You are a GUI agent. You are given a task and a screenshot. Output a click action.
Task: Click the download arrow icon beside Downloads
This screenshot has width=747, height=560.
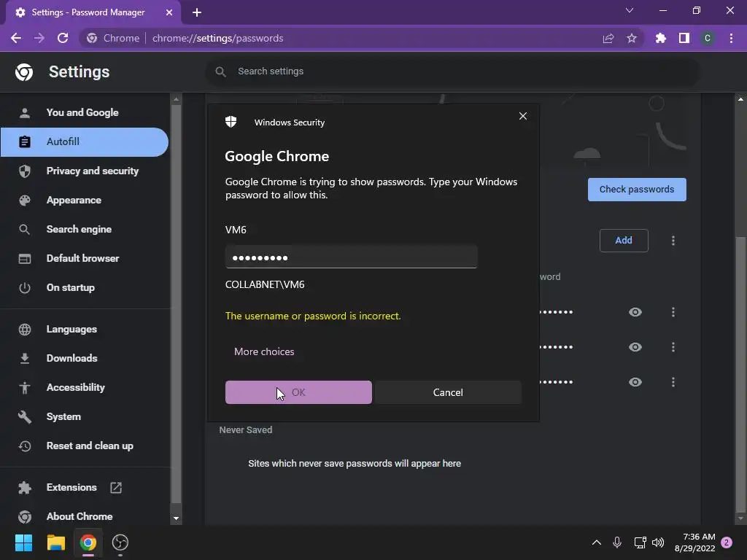(x=25, y=358)
